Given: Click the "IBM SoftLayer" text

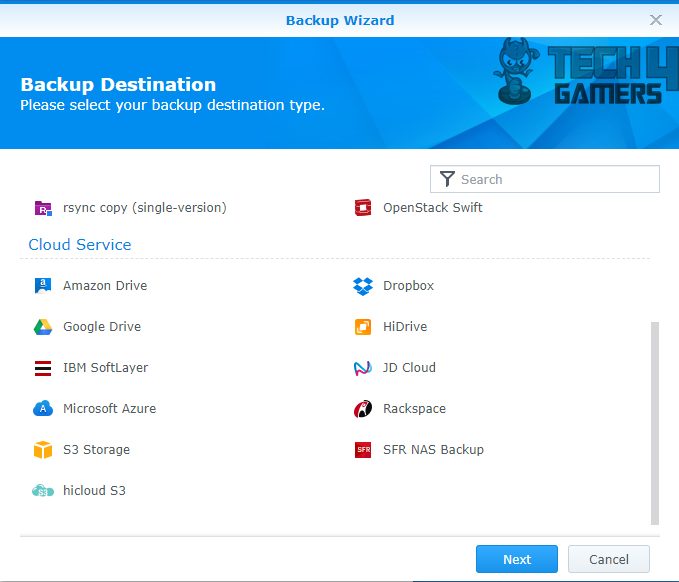Looking at the screenshot, I should pyautogui.click(x=106, y=368).
